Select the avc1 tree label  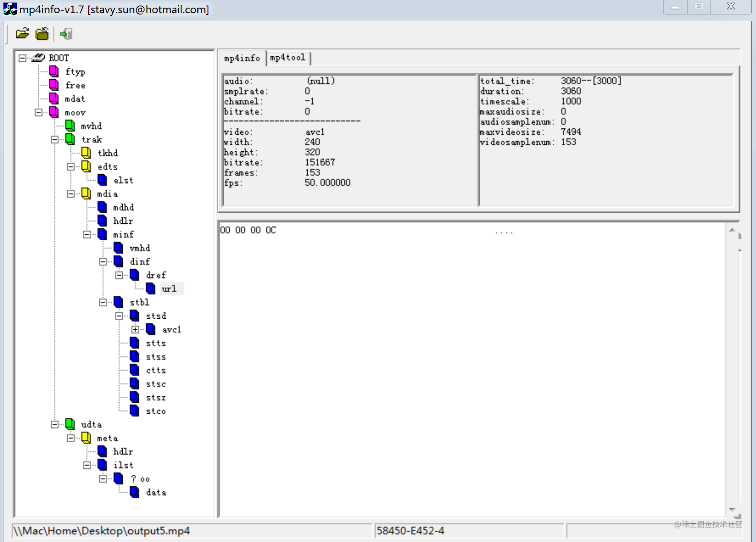tap(172, 330)
